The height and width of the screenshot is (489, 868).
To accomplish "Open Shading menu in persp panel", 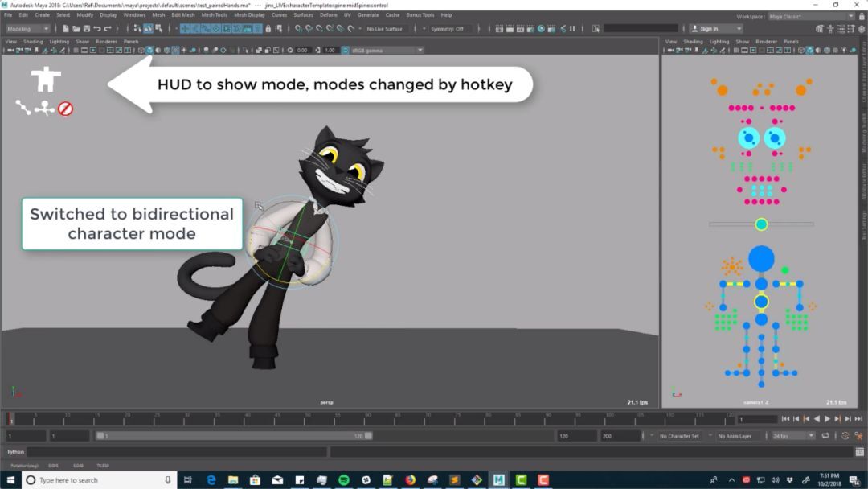I will tap(33, 42).
